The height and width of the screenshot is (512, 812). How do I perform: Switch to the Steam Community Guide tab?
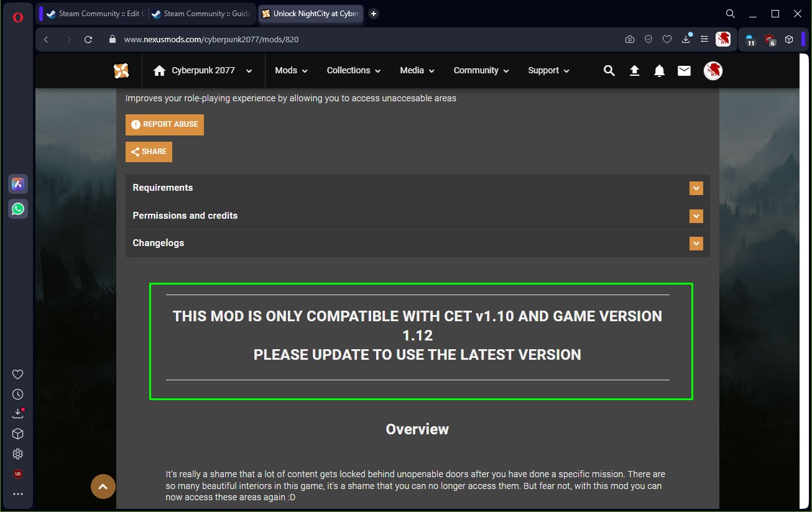point(201,14)
